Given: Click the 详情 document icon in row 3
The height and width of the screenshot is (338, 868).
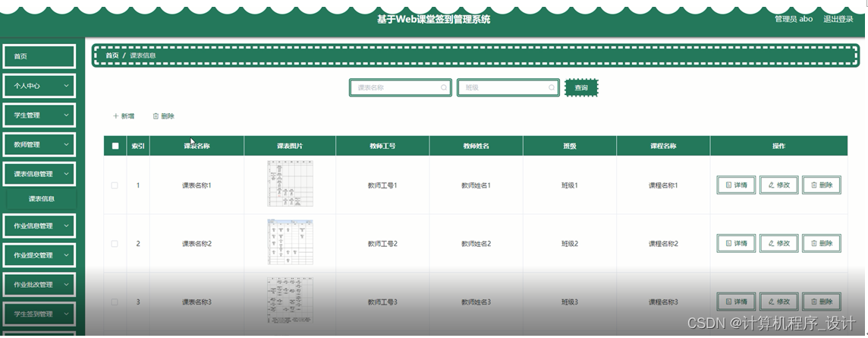Looking at the screenshot, I should pos(729,302).
